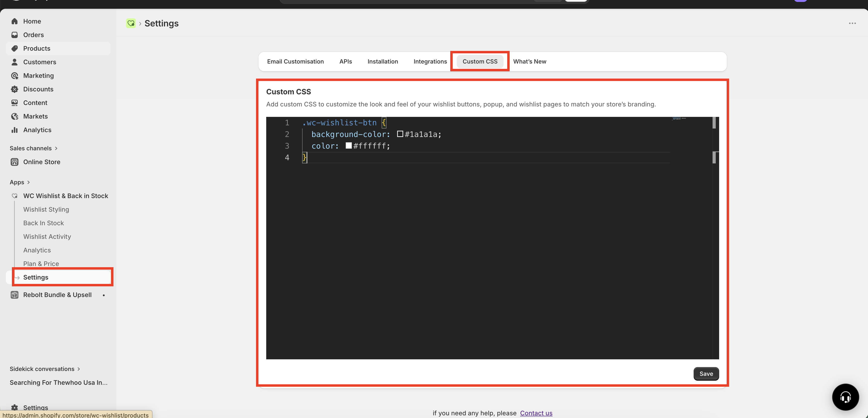
Task: Click the Markets globe icon
Action: tap(15, 116)
